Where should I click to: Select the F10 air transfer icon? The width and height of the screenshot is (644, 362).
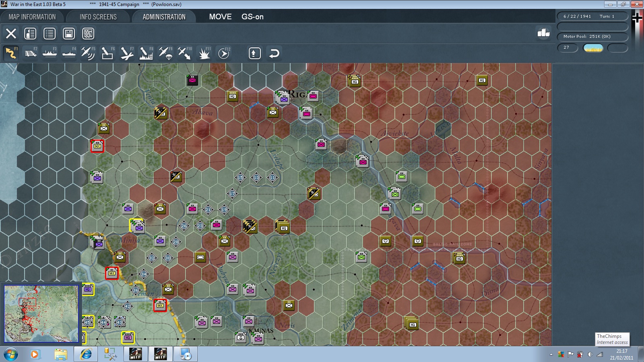pos(185,53)
